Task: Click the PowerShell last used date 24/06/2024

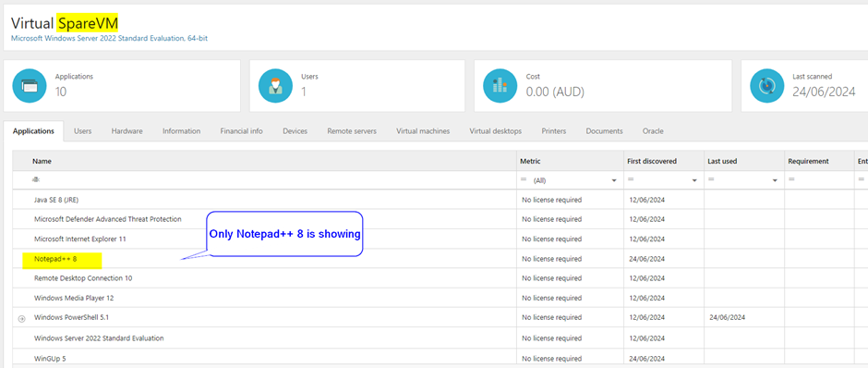Action: [728, 317]
